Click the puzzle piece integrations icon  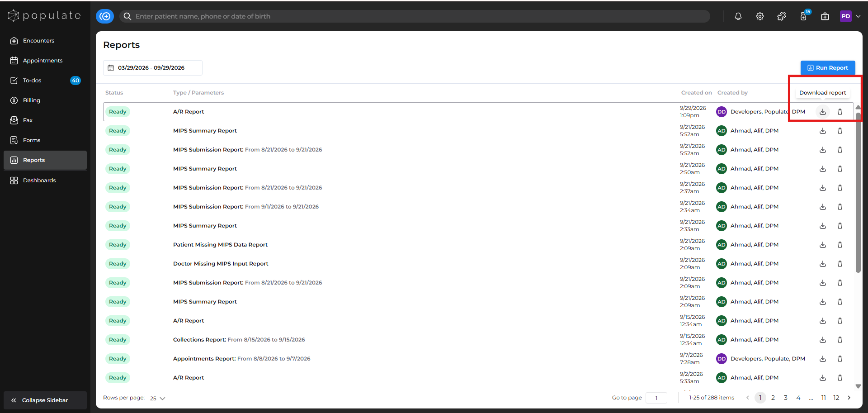[x=782, y=16]
